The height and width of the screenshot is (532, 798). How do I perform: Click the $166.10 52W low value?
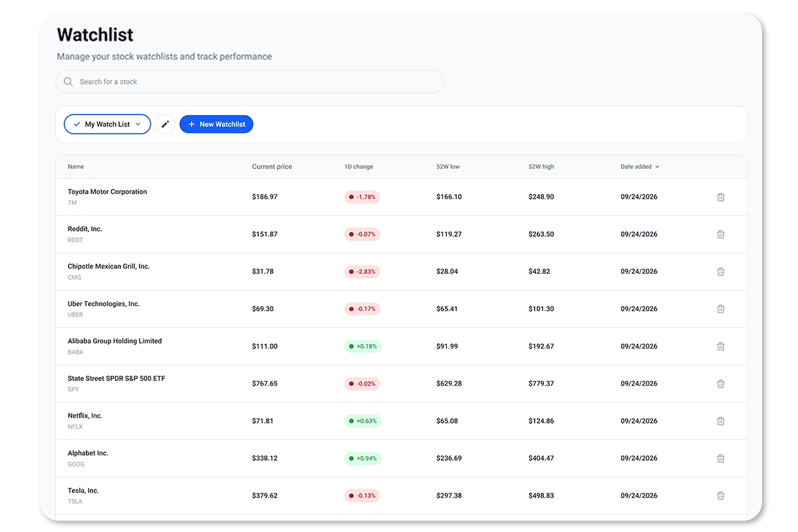(449, 197)
